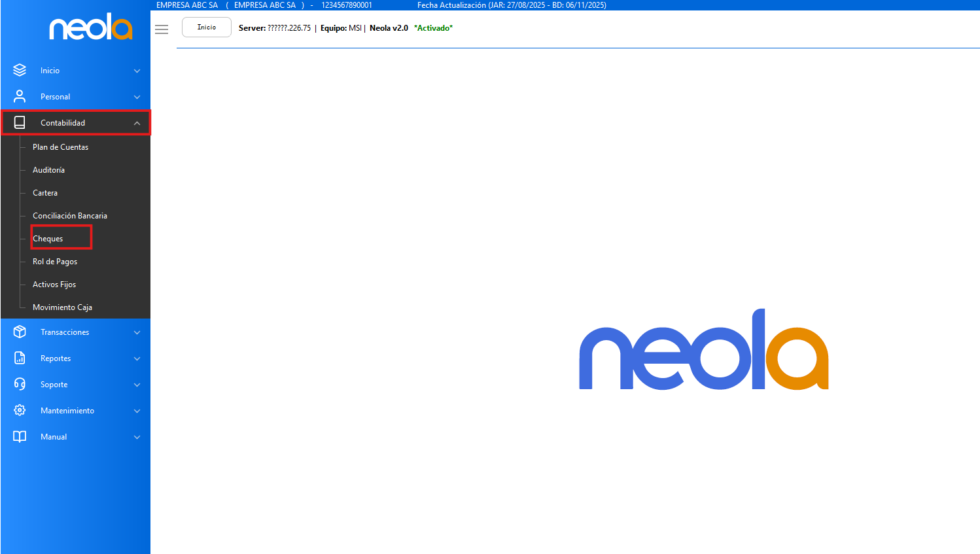Image resolution: width=980 pixels, height=554 pixels.
Task: Click the hamburger menu icon to collapse sidebar
Action: [162, 29]
